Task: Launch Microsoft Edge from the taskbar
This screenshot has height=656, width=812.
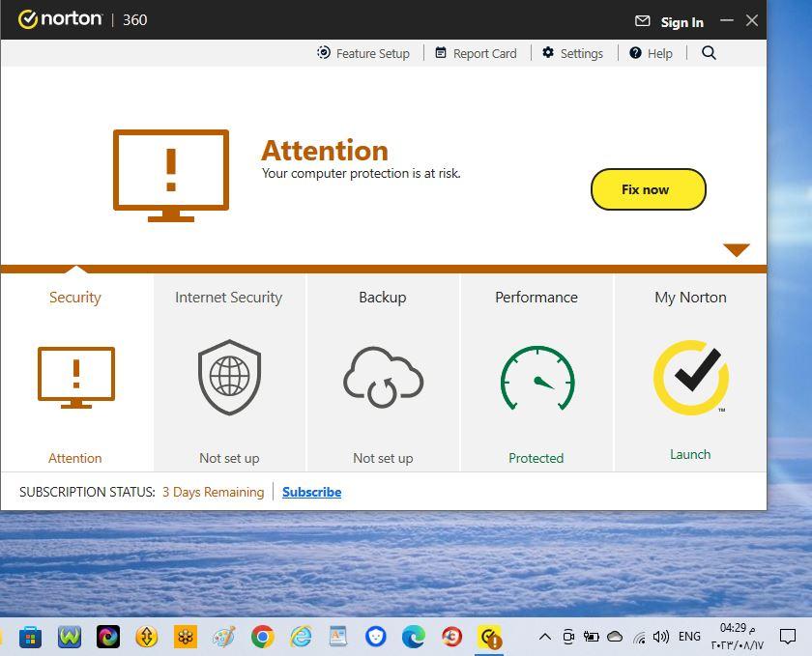Action: point(414,637)
